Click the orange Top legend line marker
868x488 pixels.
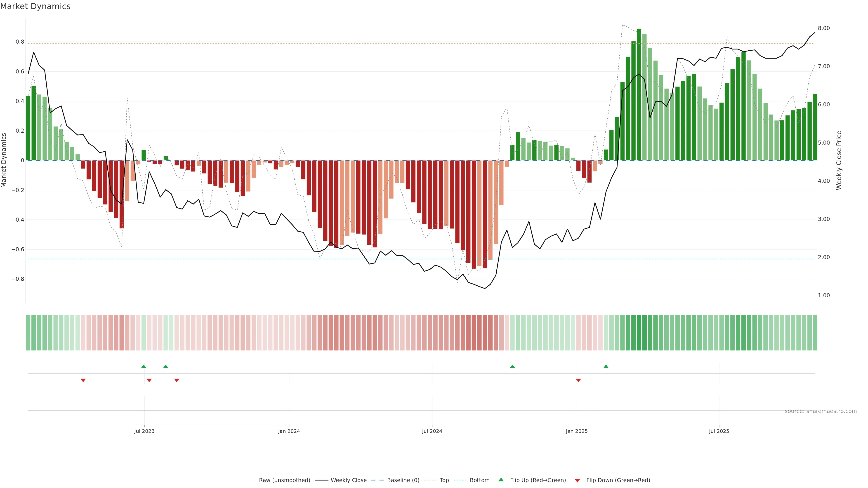click(430, 480)
